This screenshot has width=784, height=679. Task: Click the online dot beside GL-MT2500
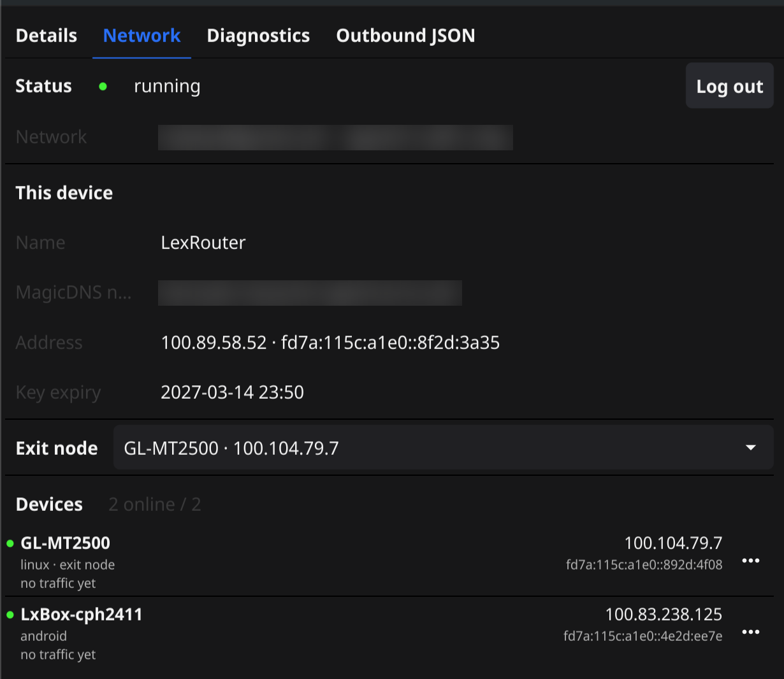click(10, 543)
